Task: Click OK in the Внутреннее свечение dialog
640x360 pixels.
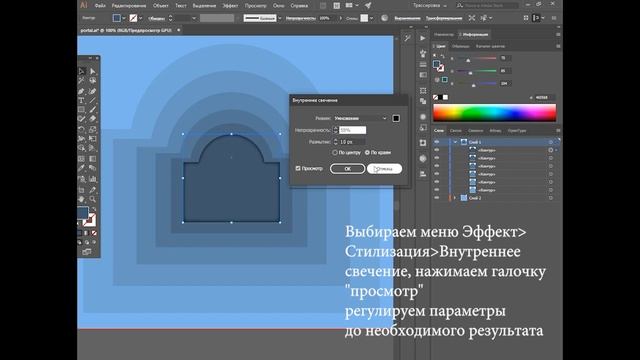Action: [x=347, y=169]
